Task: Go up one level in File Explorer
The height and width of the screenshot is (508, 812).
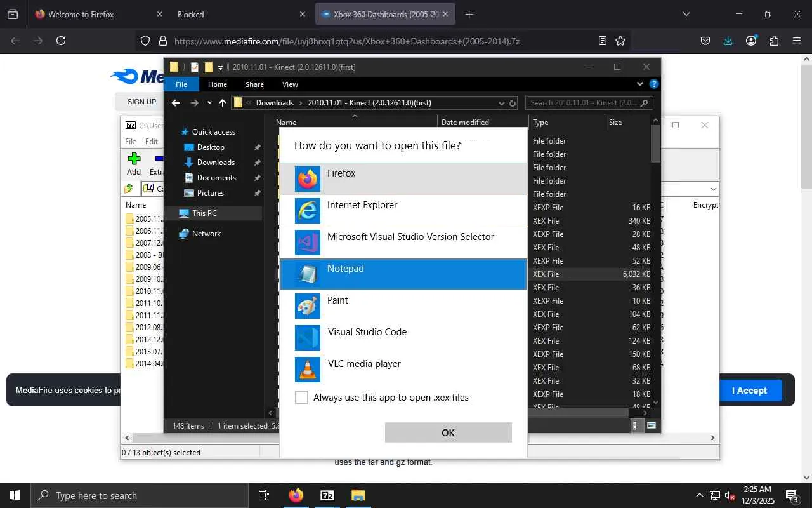Action: pos(223,103)
